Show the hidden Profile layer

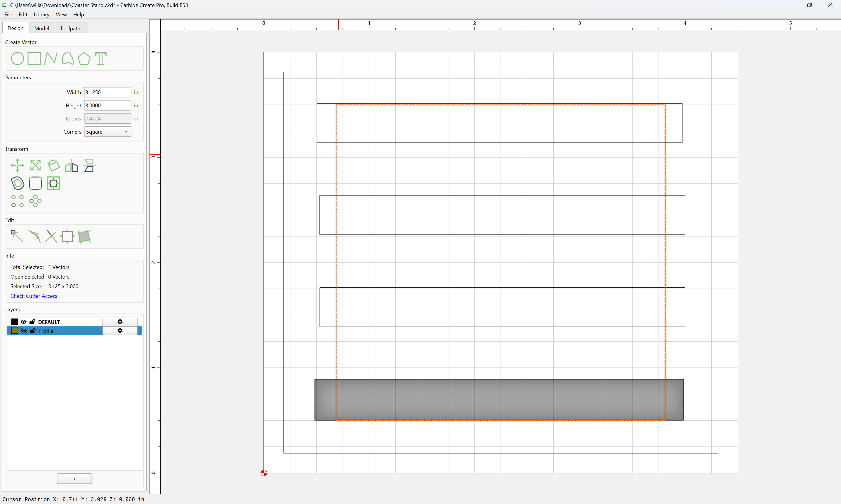coord(23,331)
